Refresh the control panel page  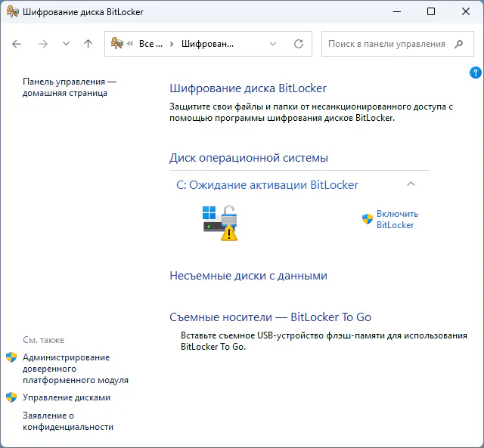299,44
